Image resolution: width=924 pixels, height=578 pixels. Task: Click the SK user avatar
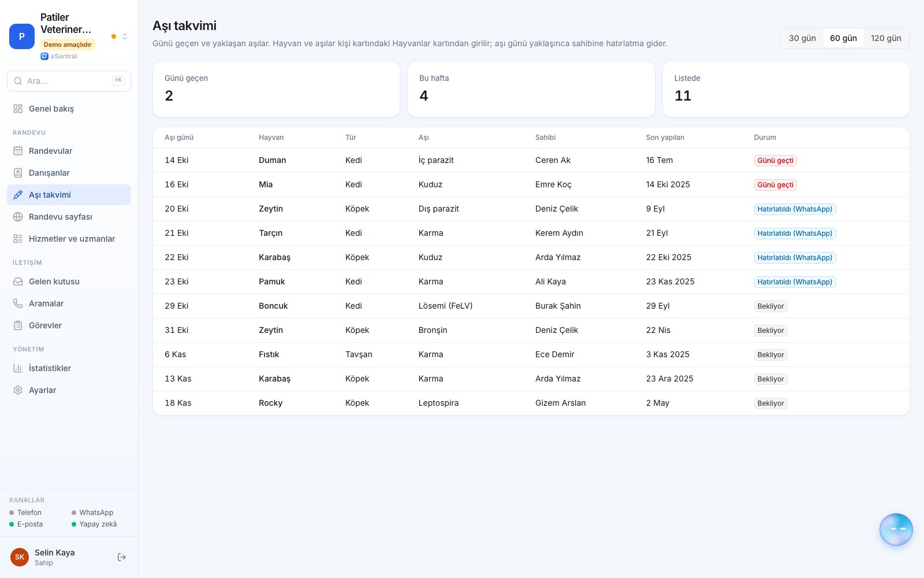point(20,557)
